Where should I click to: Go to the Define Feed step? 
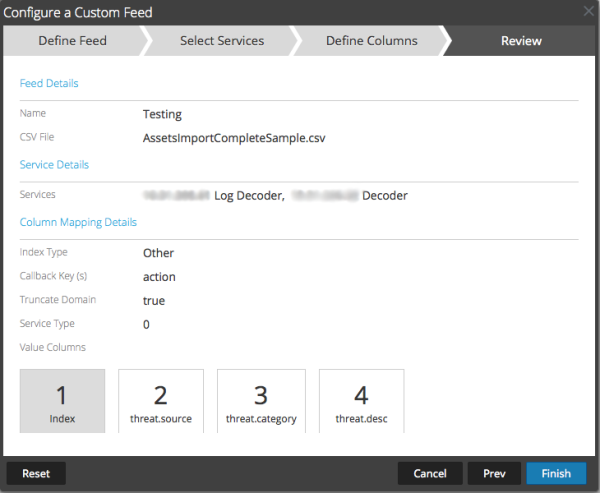[x=72, y=41]
